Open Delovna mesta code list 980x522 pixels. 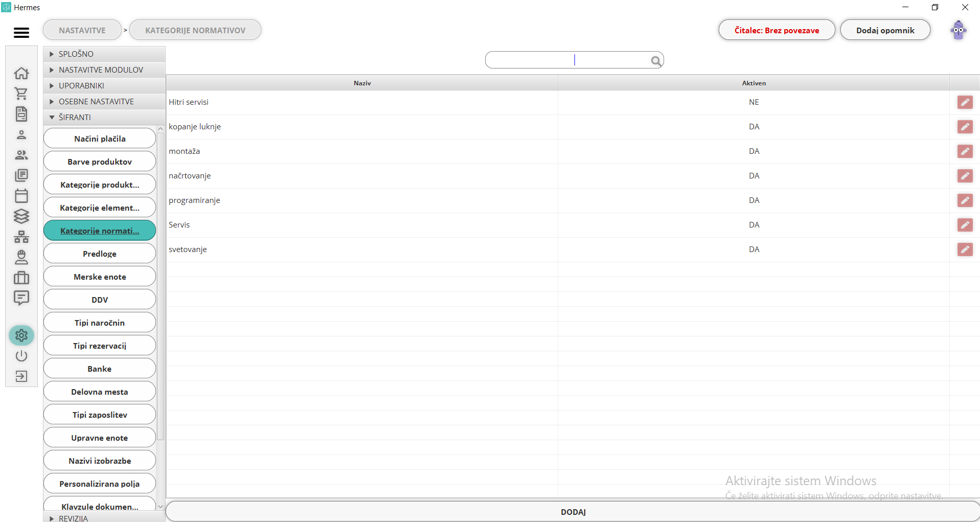[100, 392]
